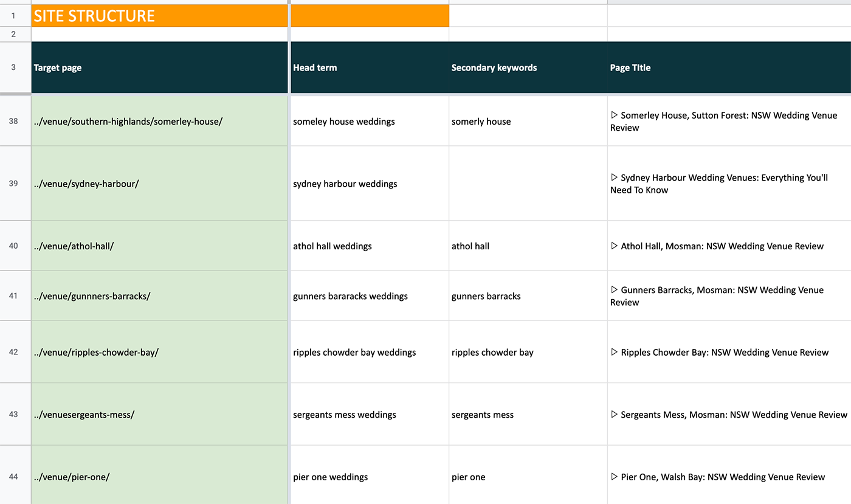Click the 'sydney harbour weddings' cell
The image size is (851, 504).
point(370,183)
